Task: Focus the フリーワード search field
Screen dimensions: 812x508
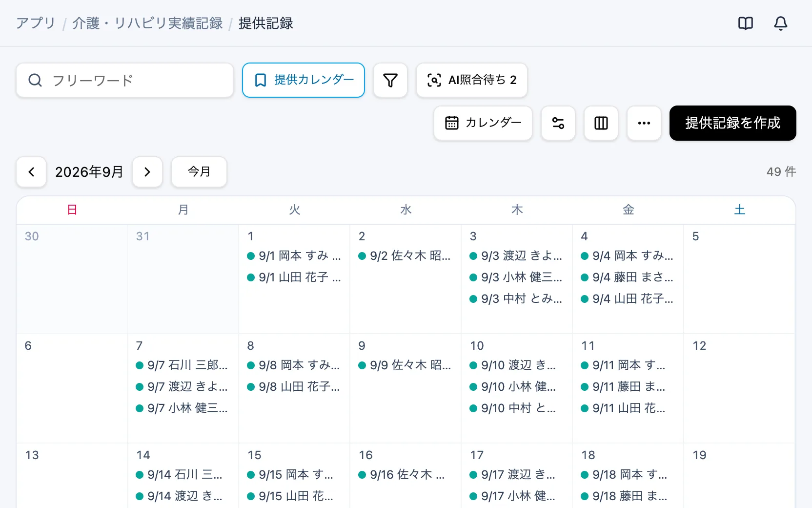Action: pyautogui.click(x=125, y=80)
